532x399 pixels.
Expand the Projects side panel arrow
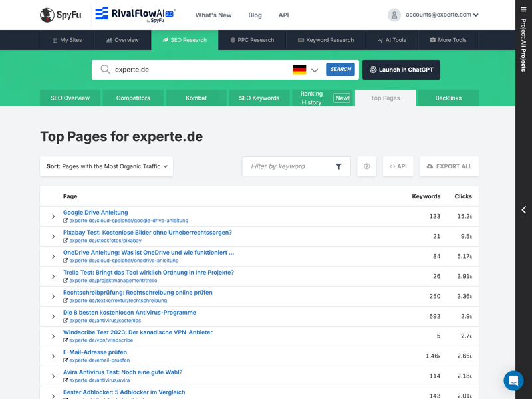click(523, 210)
